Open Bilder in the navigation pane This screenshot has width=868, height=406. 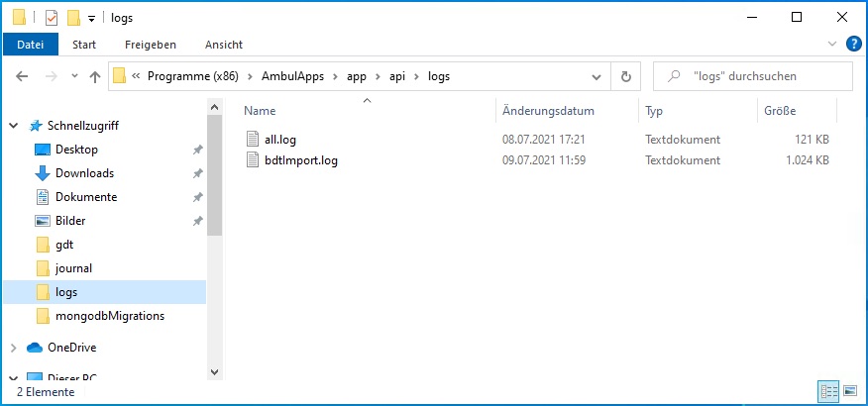tap(70, 221)
